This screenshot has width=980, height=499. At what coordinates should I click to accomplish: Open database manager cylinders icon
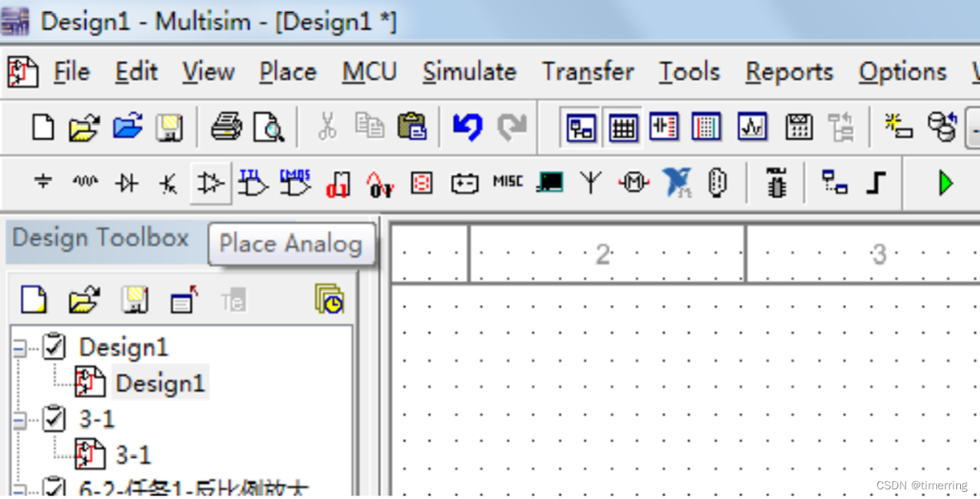pos(942,127)
